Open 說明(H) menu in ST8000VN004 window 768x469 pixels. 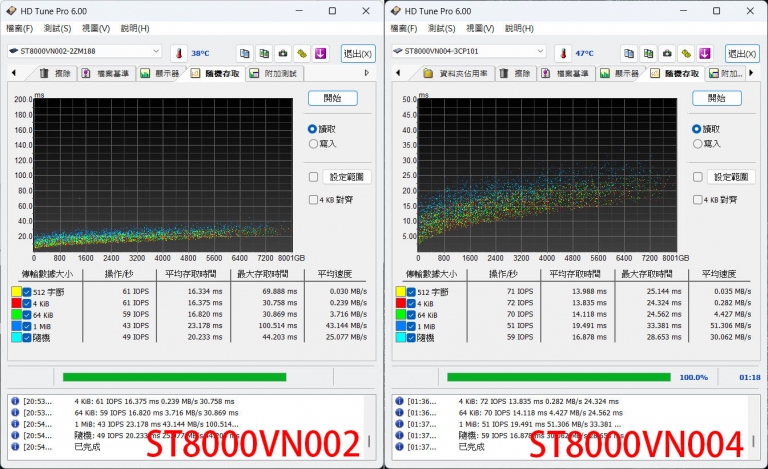click(519, 28)
